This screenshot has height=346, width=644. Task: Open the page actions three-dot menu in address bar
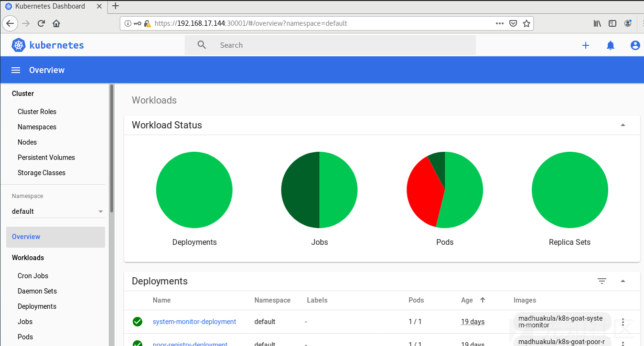500,23
